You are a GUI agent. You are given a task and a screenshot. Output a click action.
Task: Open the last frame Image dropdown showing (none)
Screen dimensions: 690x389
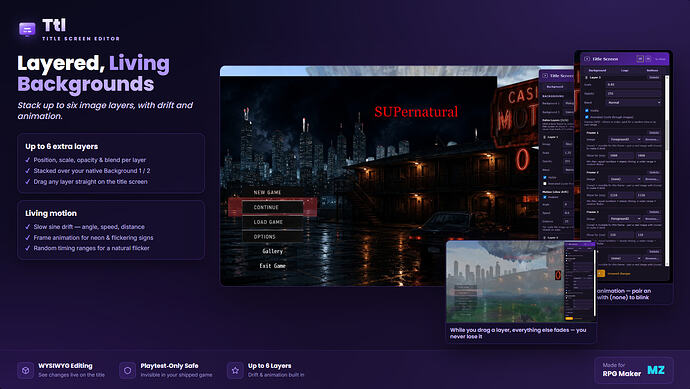[624, 258]
